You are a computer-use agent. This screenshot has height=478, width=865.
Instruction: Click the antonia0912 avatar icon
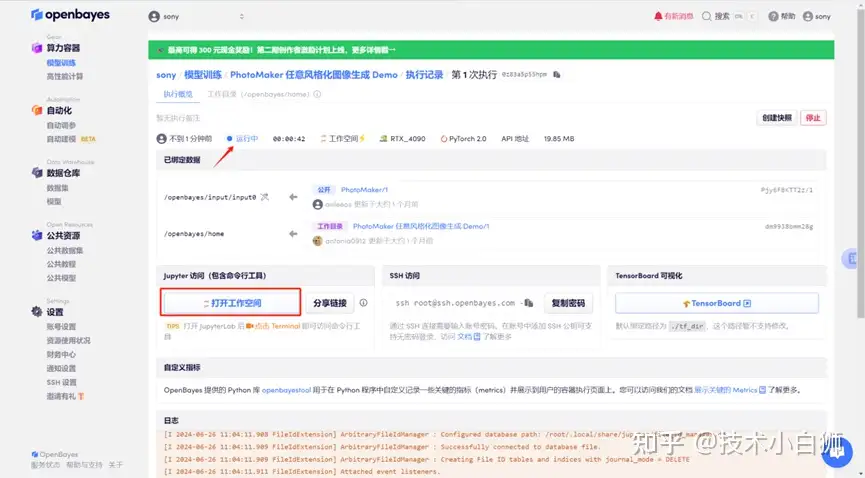[x=317, y=241]
